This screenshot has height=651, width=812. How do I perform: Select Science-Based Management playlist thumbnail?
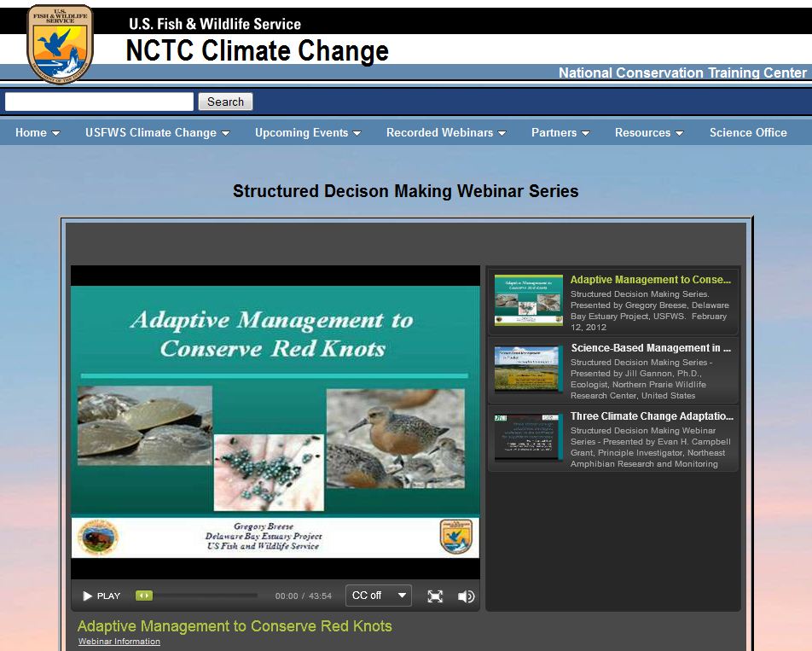click(529, 368)
